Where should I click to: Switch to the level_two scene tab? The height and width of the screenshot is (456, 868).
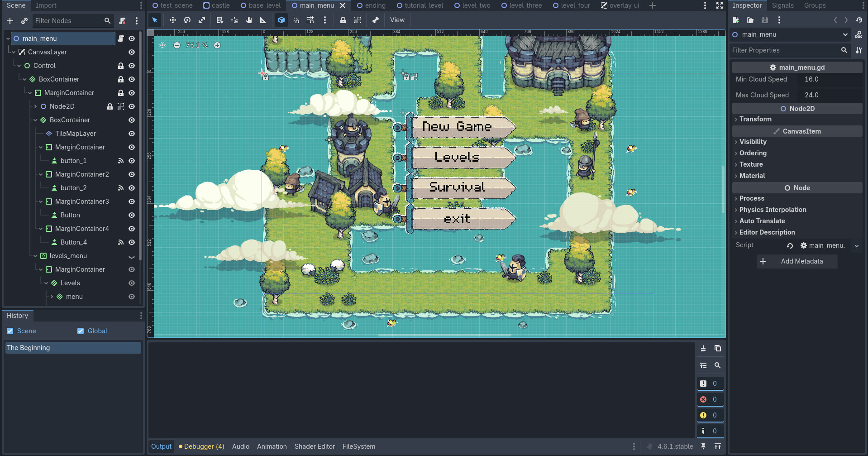[472, 5]
